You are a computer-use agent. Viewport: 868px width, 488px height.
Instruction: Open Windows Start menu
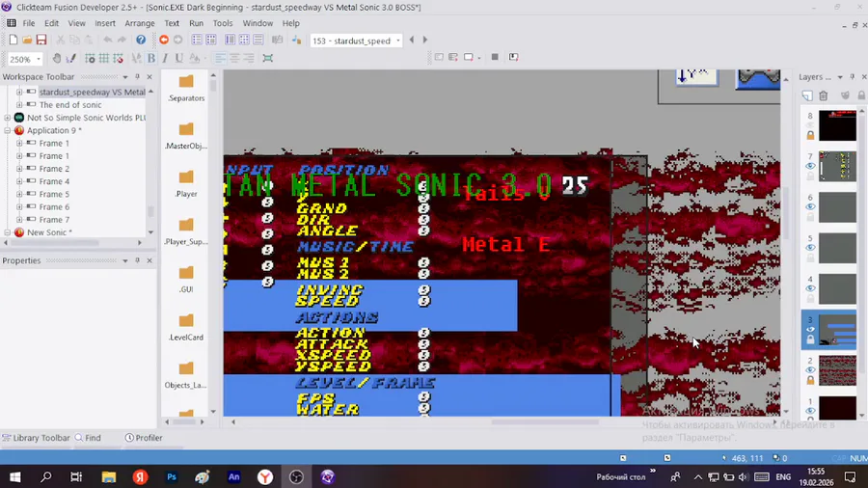(x=14, y=477)
